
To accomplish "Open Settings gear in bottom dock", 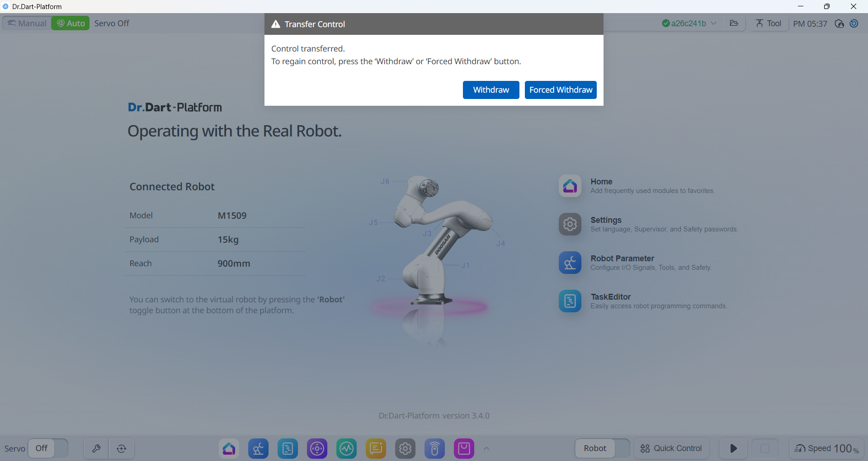I will (405, 448).
